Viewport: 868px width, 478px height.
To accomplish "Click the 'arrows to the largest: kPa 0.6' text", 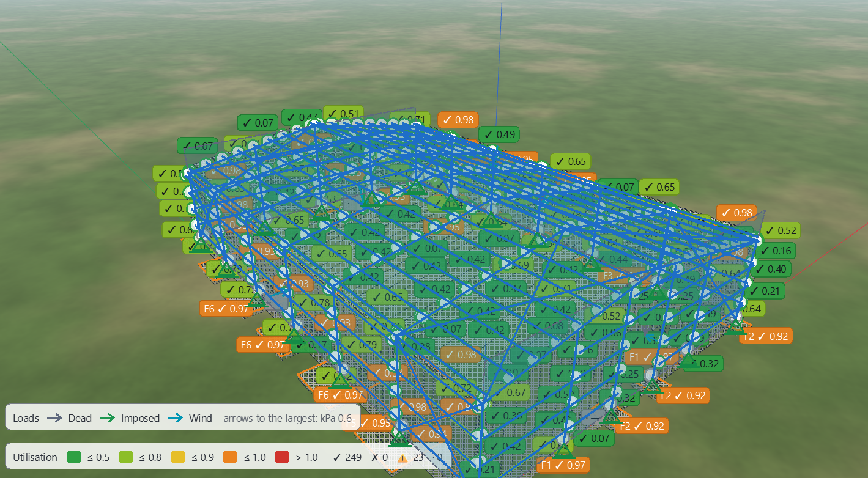I will point(287,418).
